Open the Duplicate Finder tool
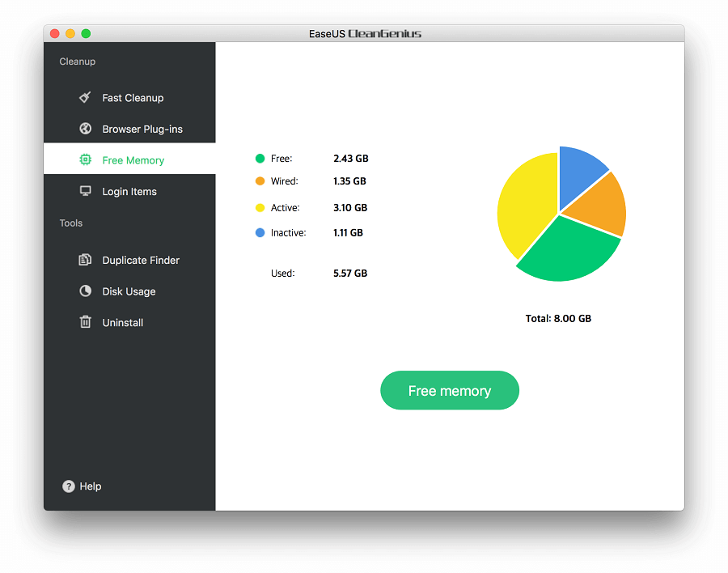The image size is (728, 573). tap(129, 261)
